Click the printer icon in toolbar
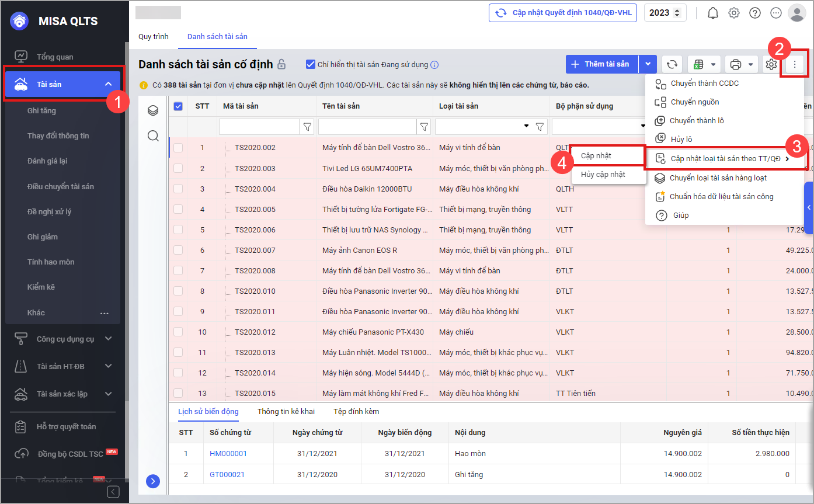The height and width of the screenshot is (504, 814). 736,64
